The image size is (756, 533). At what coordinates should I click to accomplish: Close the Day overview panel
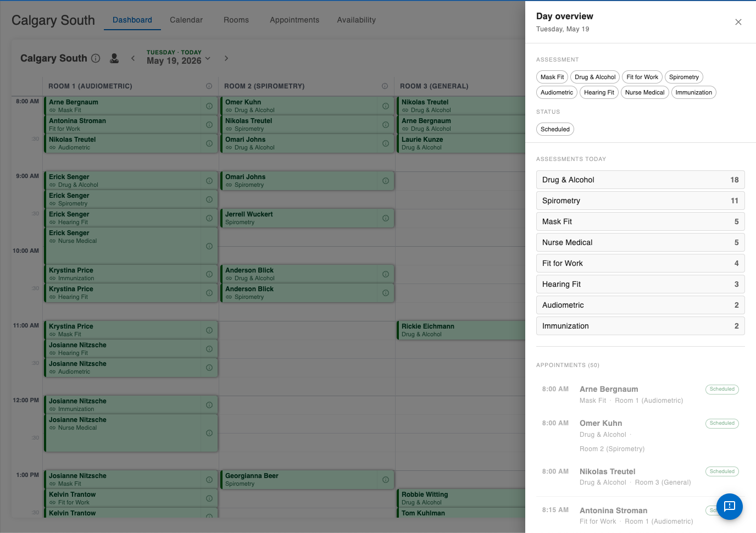pyautogui.click(x=738, y=22)
